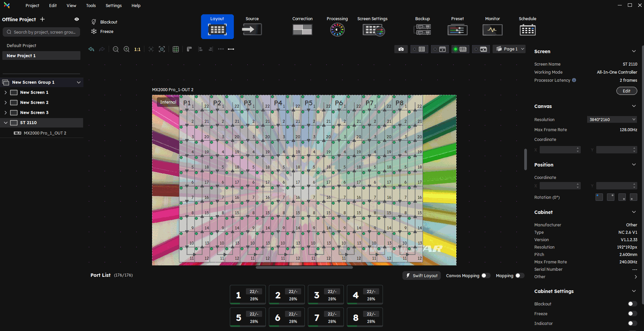Click the camera snapshot icon
The image size is (644, 331).
401,49
